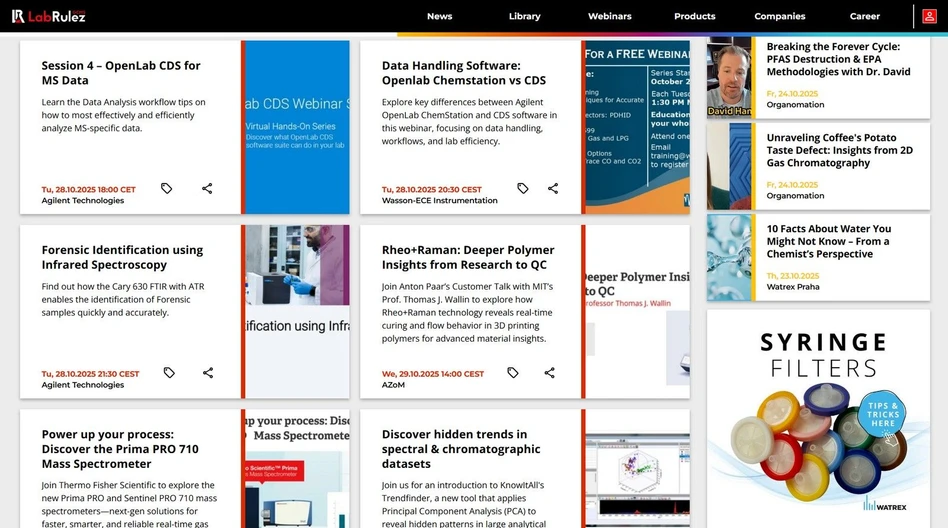The image size is (948, 528).
Task: Open the LabRulez logo home link
Action: point(48,16)
